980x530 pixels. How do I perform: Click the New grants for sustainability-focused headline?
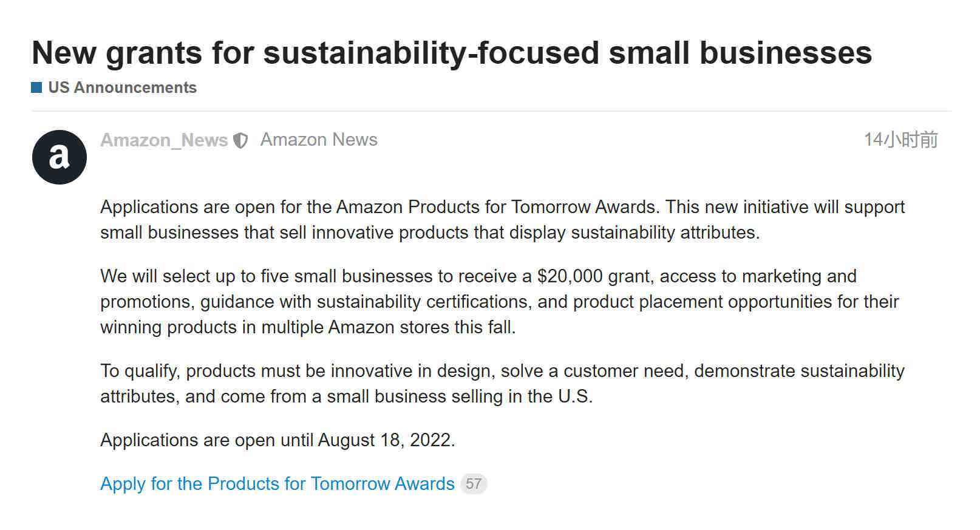(x=452, y=53)
